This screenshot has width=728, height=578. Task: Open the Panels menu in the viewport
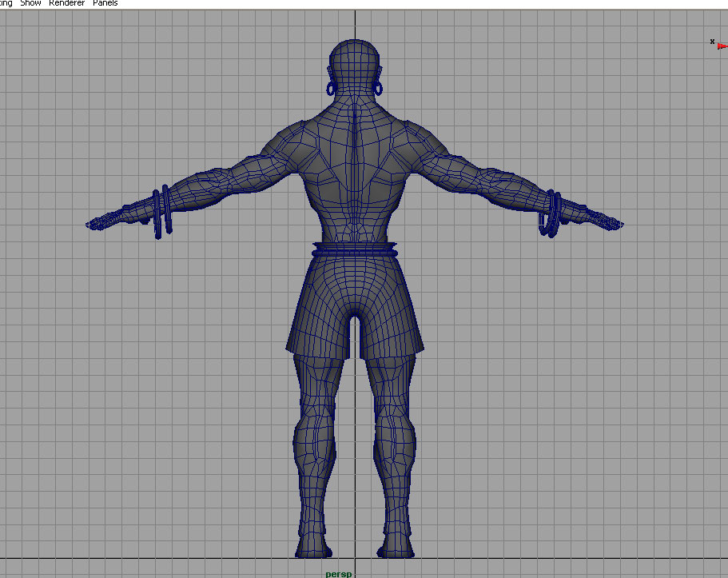[x=105, y=2]
